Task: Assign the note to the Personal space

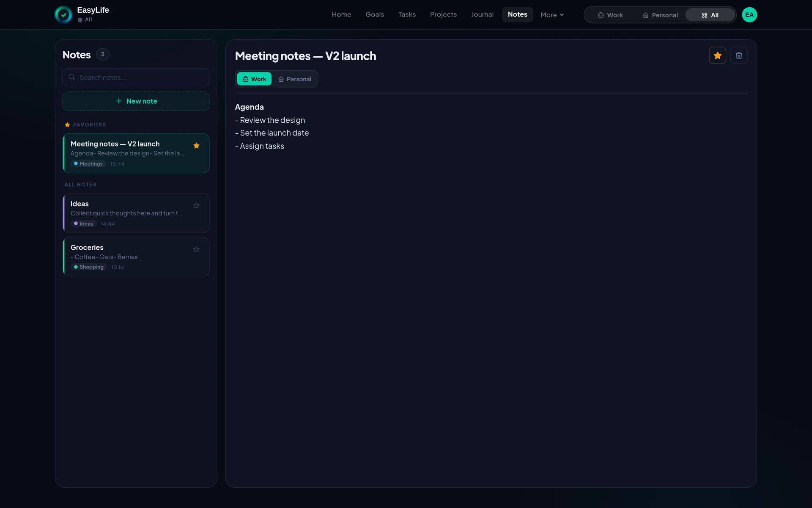Action: pyautogui.click(x=294, y=79)
